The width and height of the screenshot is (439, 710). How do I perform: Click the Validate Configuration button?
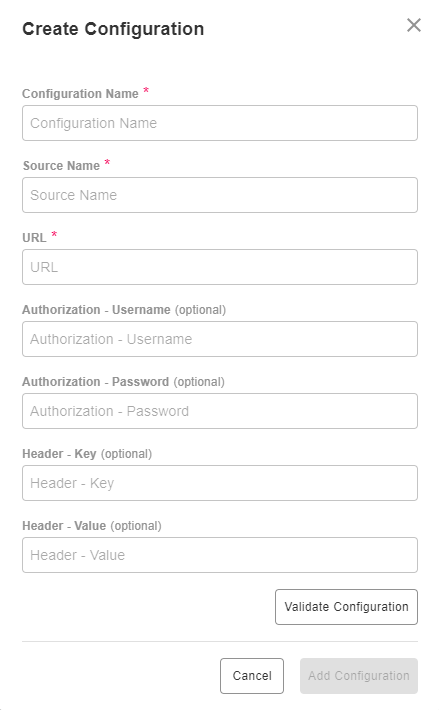[x=346, y=607]
